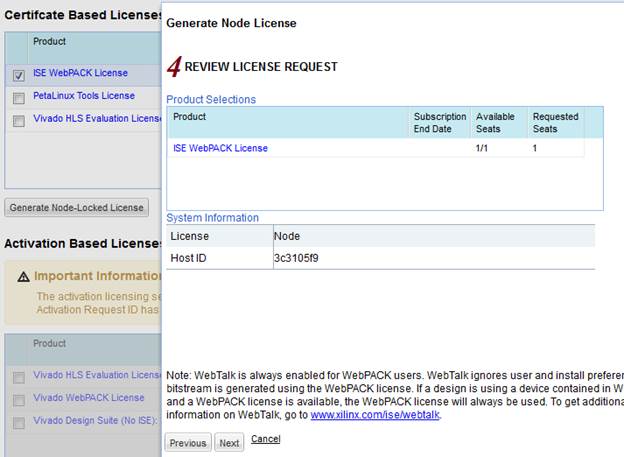Image resolution: width=624 pixels, height=457 pixels.
Task: Click the Subscription End Date column header
Action: 440,123
